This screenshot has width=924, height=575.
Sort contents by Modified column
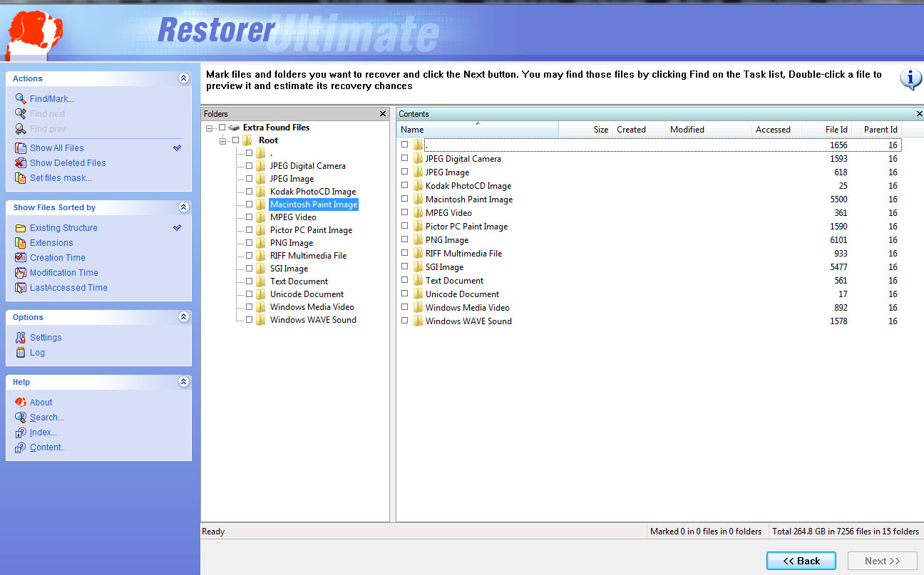(x=708, y=130)
